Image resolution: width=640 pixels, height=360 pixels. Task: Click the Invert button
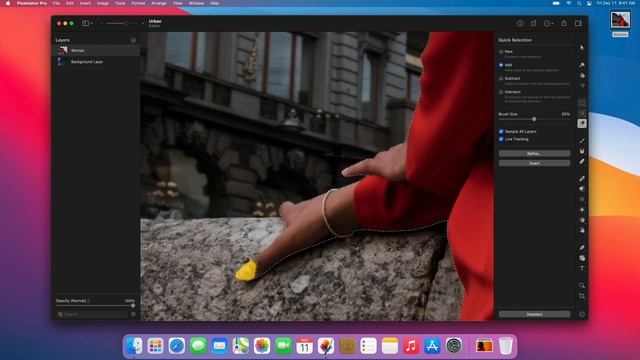(534, 163)
